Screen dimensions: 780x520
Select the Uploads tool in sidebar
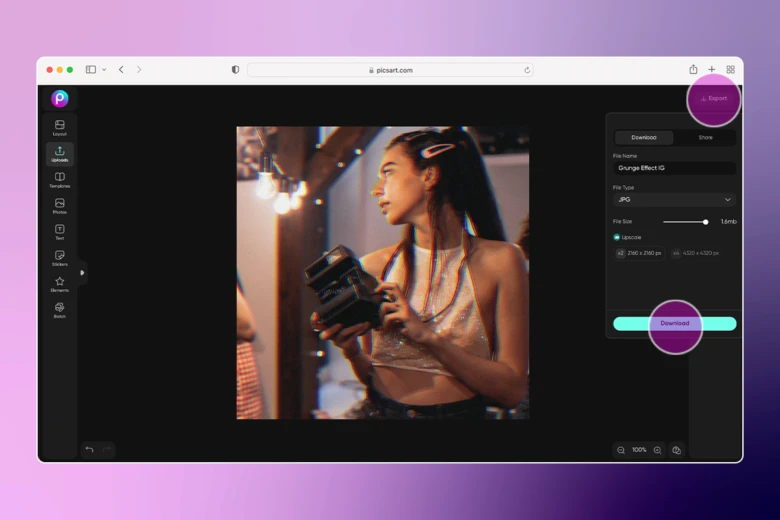pos(60,153)
